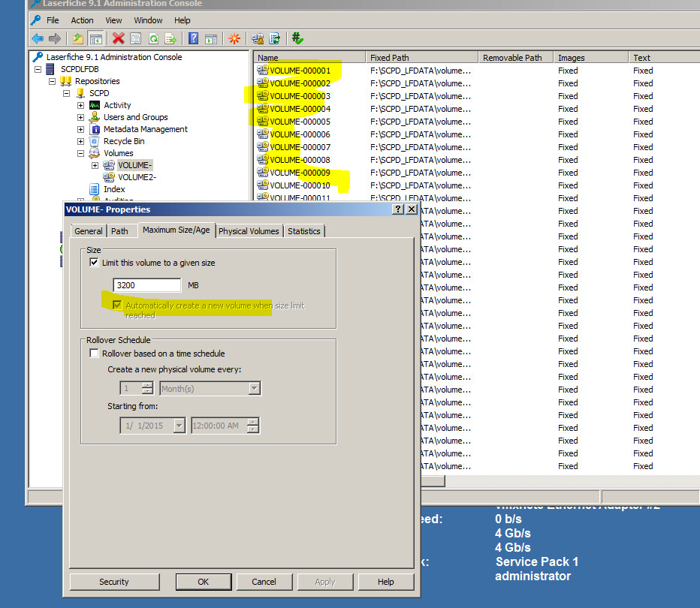Click the Security button

[x=114, y=582]
